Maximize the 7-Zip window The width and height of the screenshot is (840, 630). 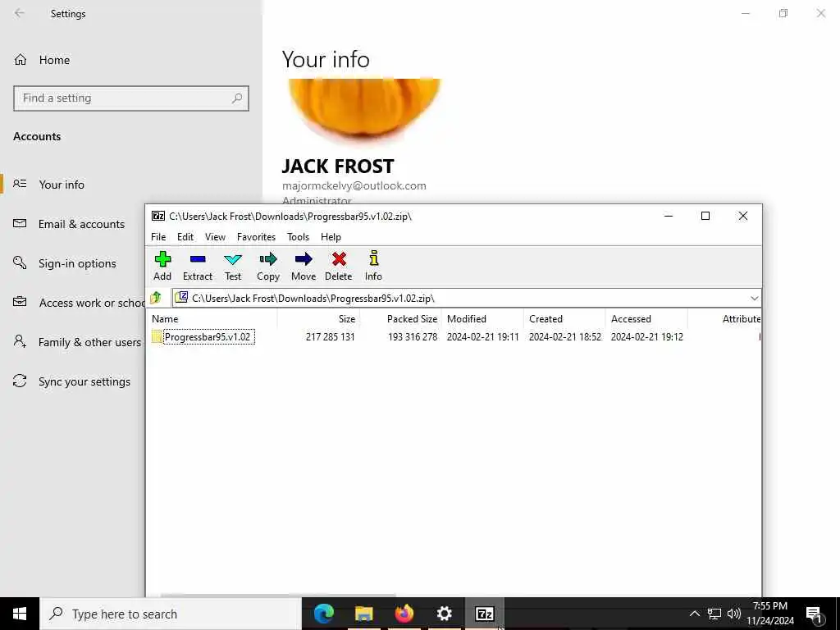pyautogui.click(x=705, y=216)
